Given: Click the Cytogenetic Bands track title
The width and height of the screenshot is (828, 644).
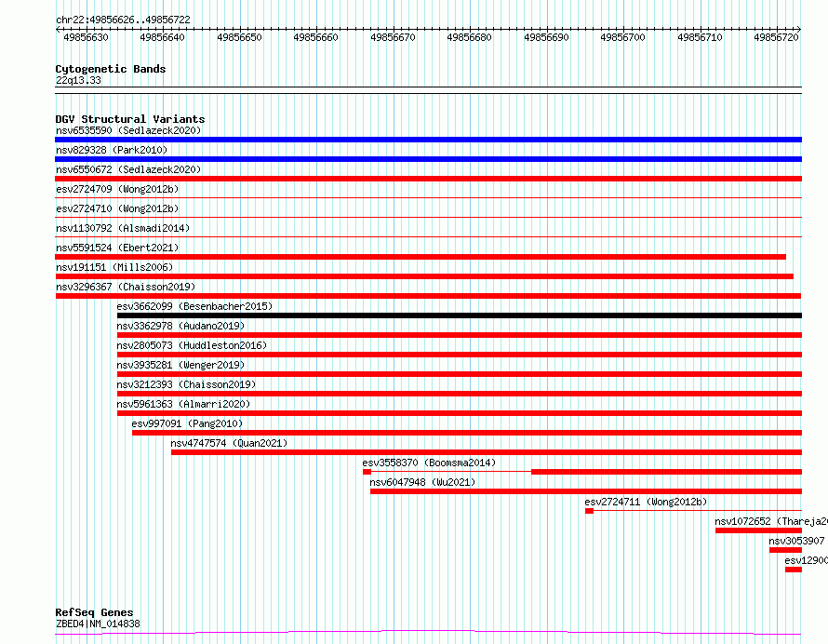Looking at the screenshot, I should click(111, 69).
